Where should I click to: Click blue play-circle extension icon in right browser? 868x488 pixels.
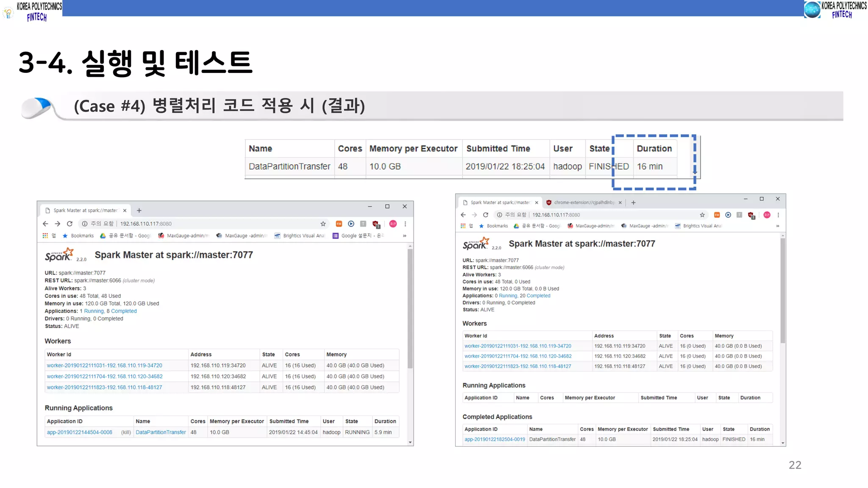pos(728,215)
